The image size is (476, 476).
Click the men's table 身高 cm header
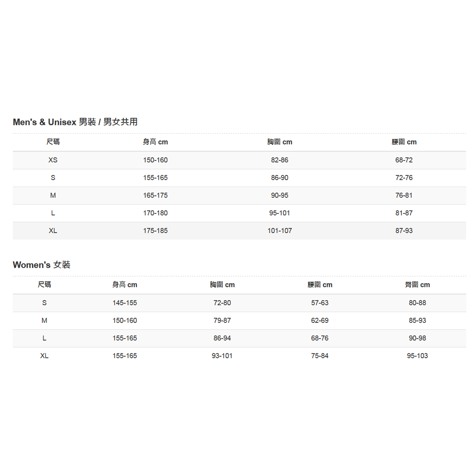(x=155, y=142)
